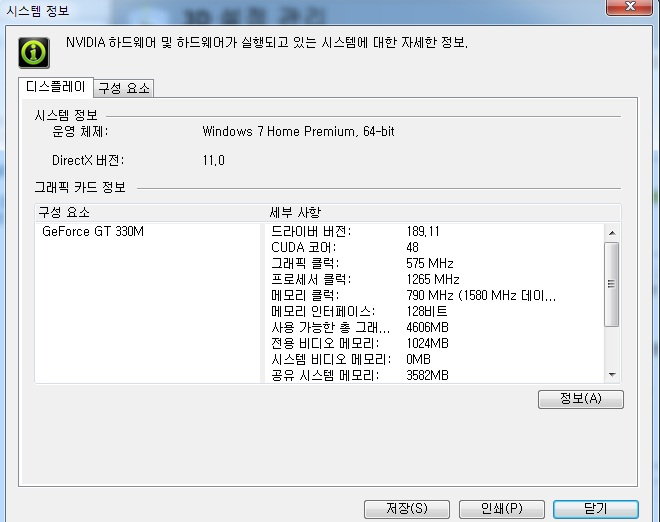
Task: Click the 시스템 정보 window title
Action: [38, 10]
